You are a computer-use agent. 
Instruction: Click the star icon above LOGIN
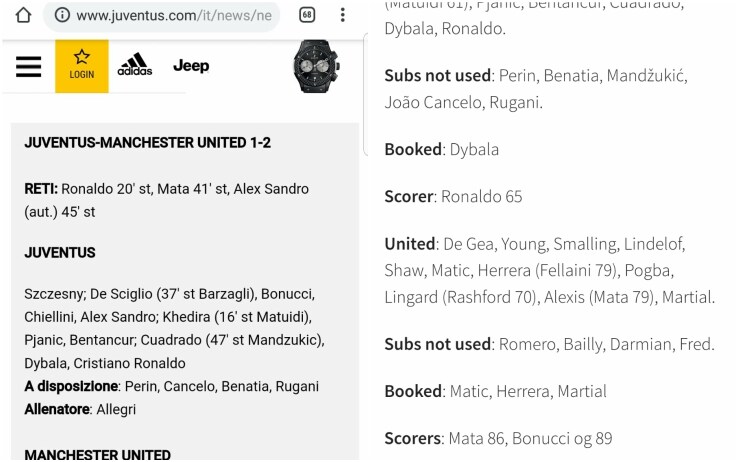[x=81, y=57]
